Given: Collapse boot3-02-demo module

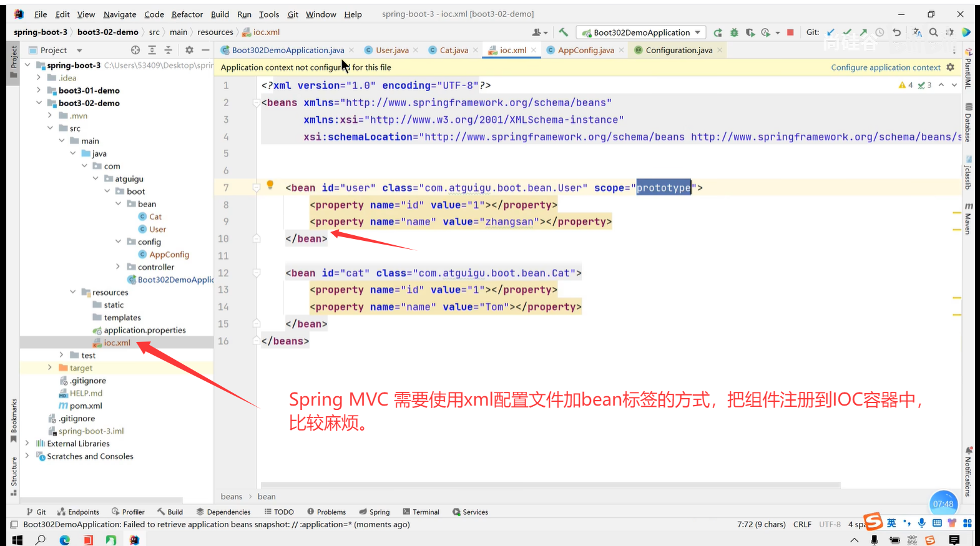Looking at the screenshot, I should pyautogui.click(x=39, y=103).
